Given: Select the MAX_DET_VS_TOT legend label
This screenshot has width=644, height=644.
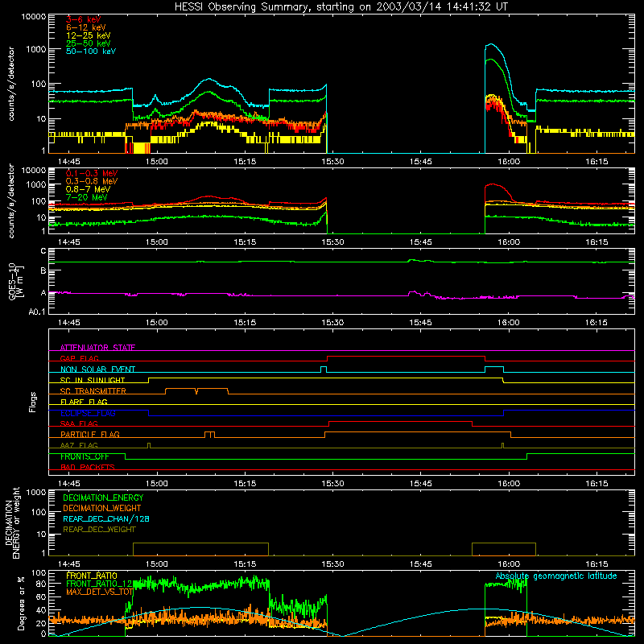Looking at the screenshot, I should 99,592.
